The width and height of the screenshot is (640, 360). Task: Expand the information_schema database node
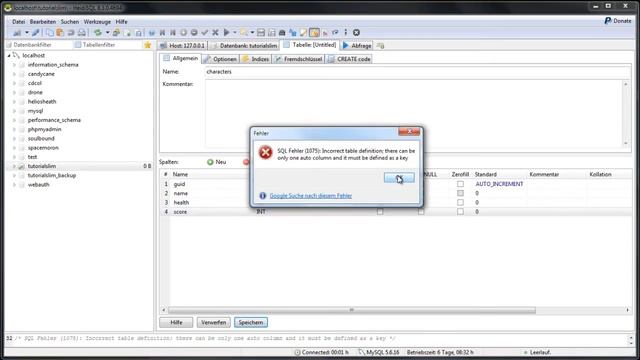(x=14, y=65)
